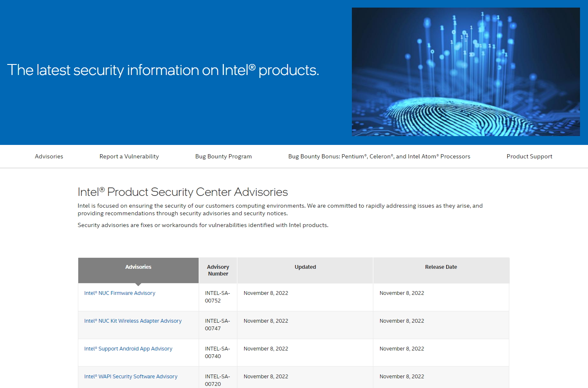
Task: Open Report a Vulnerability from the navigation bar
Action: click(129, 156)
